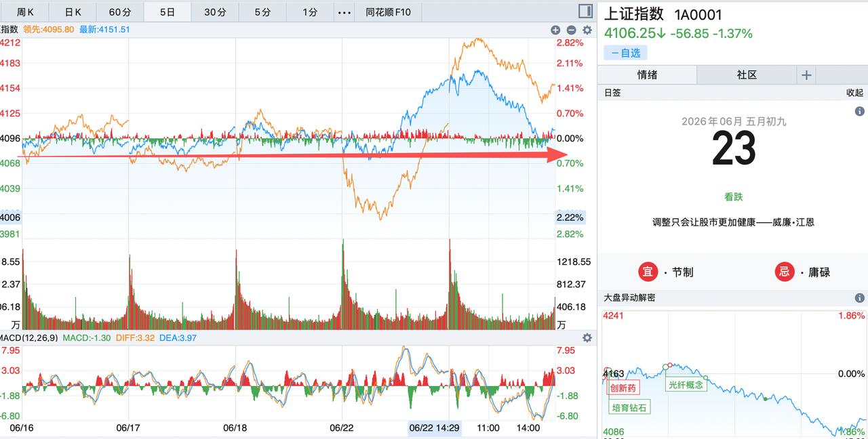Click the -1.37% percentage change value
Image resolution: width=868 pixels, height=439 pixels.
732,33
